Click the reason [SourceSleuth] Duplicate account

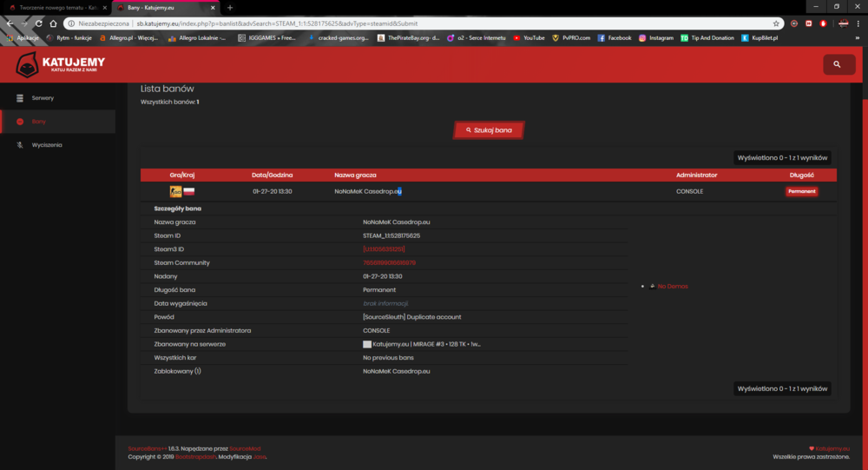tap(411, 317)
